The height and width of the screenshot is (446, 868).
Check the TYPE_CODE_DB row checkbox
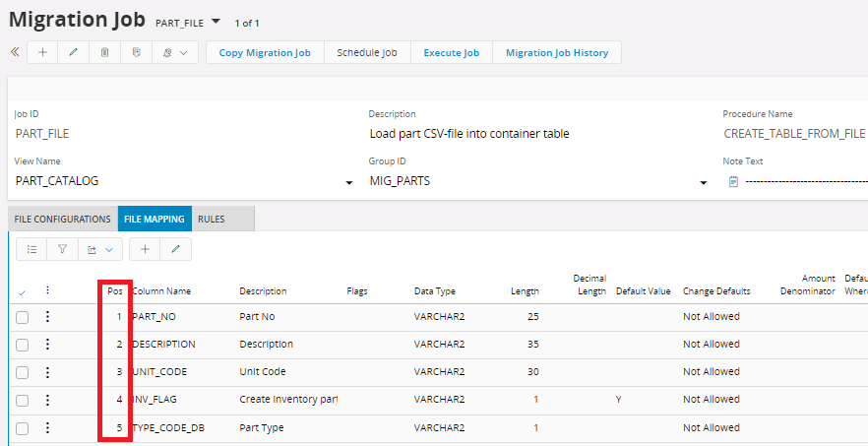click(22, 429)
